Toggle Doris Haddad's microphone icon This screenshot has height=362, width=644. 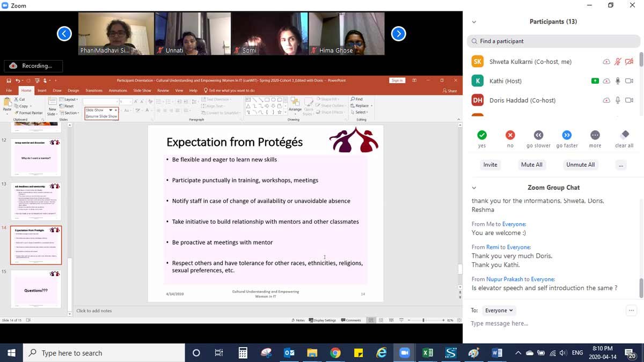coord(618,100)
